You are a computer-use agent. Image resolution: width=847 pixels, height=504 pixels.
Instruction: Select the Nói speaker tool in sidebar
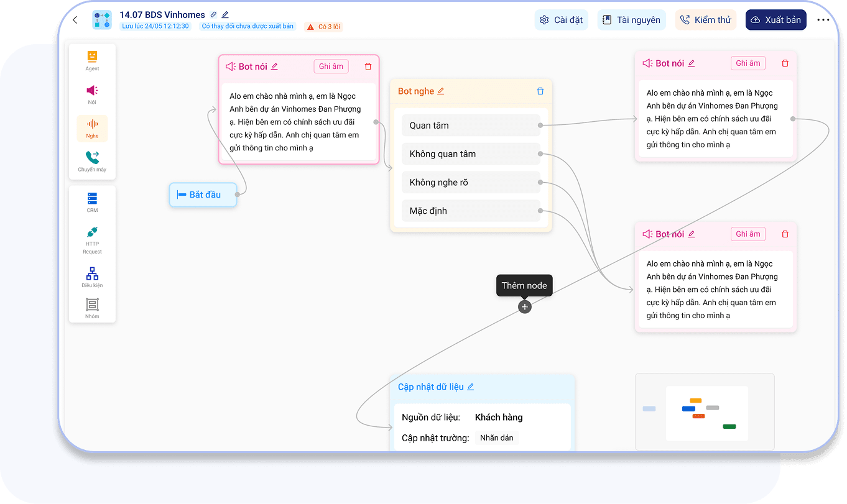92,94
